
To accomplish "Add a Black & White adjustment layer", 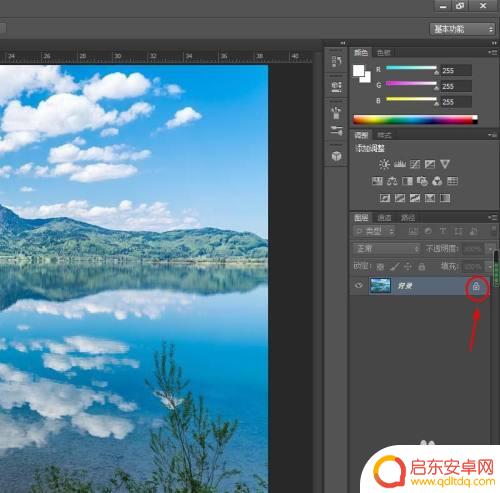I will tap(407, 181).
